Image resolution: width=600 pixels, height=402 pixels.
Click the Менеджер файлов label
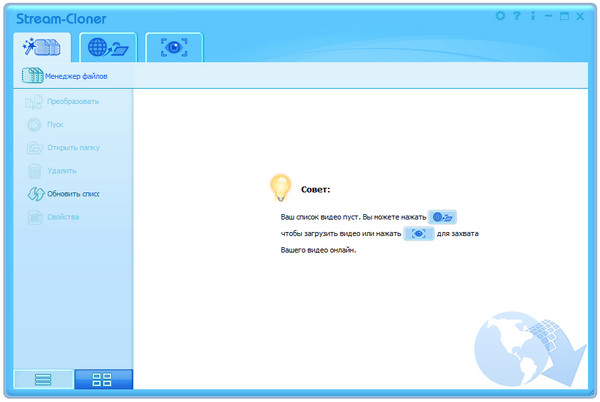[x=76, y=76]
